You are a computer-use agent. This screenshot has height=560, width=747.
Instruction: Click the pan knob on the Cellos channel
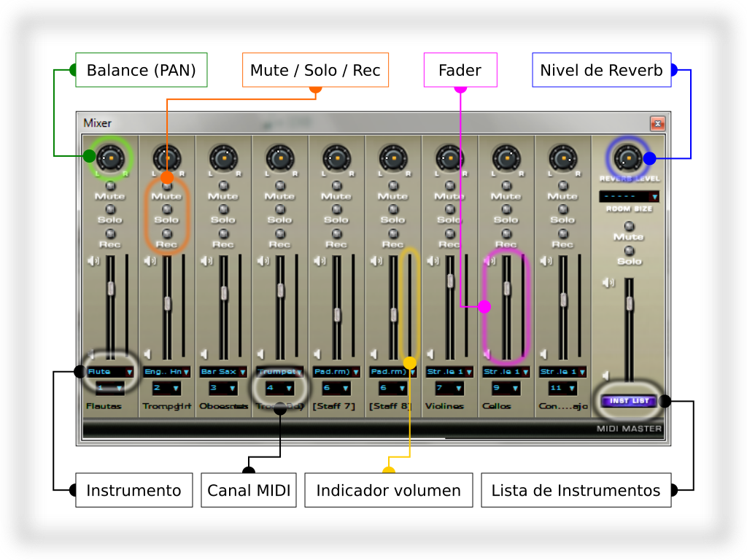[x=506, y=157]
